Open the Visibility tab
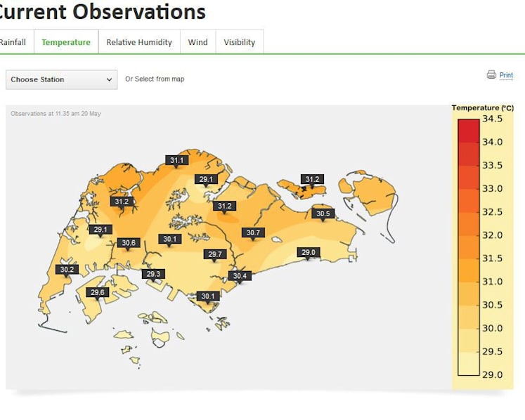 tap(240, 42)
